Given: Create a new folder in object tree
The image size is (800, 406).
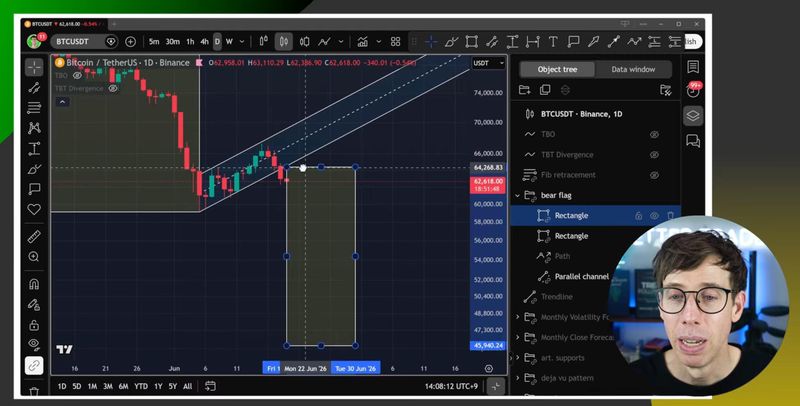Looking at the screenshot, I should [x=524, y=90].
